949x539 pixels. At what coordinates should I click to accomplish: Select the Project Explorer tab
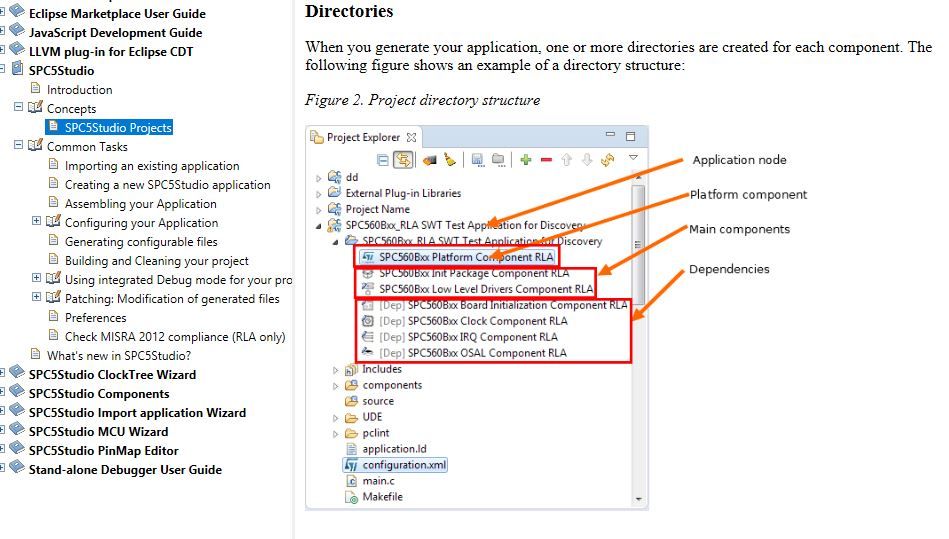[363, 137]
